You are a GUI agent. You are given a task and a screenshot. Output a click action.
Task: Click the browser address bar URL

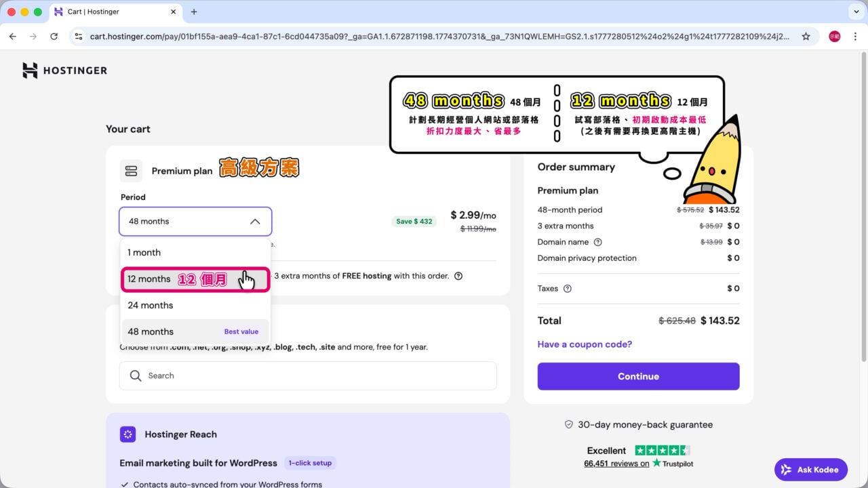(x=439, y=37)
